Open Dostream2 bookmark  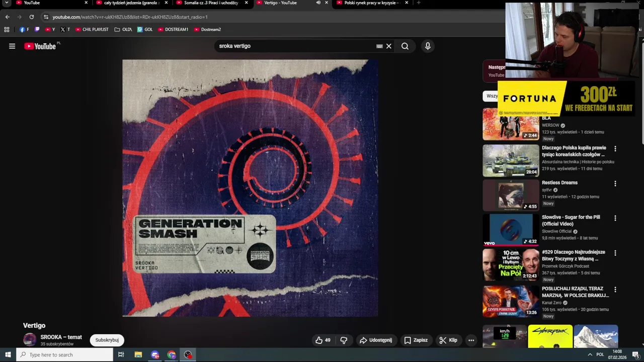pyautogui.click(x=207, y=30)
